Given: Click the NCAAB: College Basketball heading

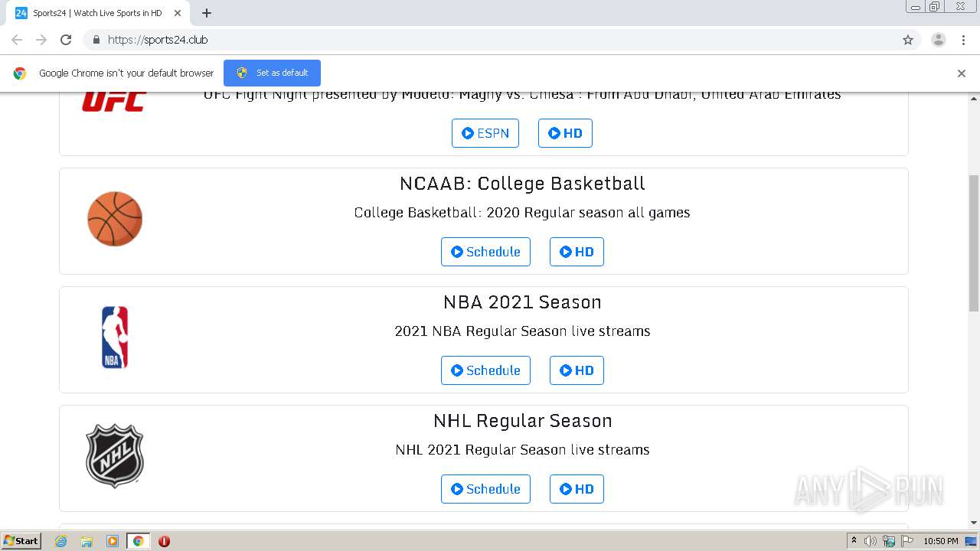Looking at the screenshot, I should [522, 184].
